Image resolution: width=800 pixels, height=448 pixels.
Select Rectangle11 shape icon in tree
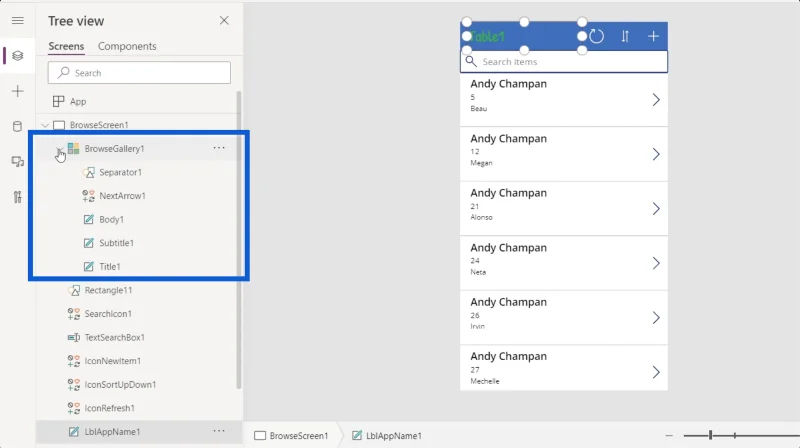(73, 290)
